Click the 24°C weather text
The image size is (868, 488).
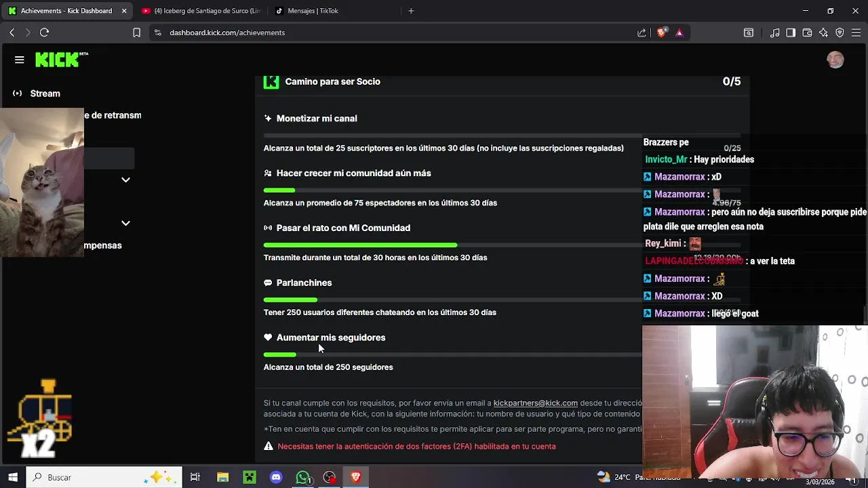point(623,477)
